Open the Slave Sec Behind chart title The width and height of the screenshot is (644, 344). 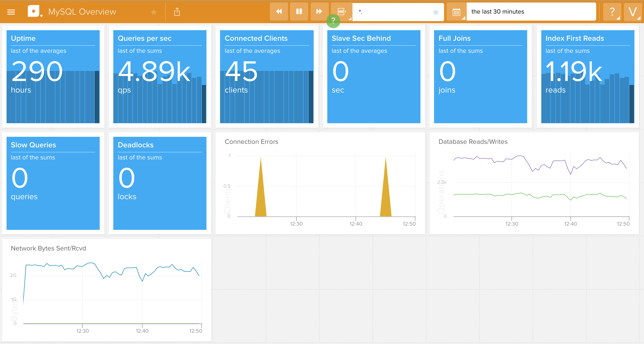(x=361, y=38)
